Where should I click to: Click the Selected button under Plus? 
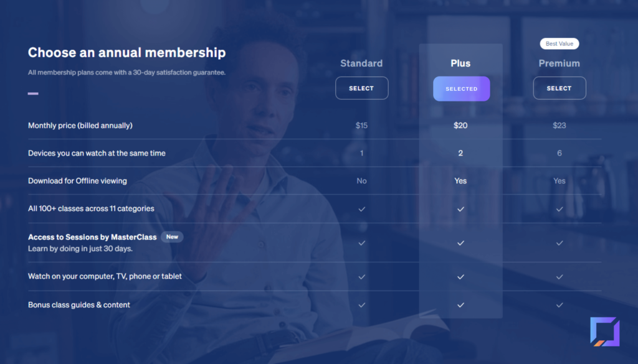click(x=461, y=88)
